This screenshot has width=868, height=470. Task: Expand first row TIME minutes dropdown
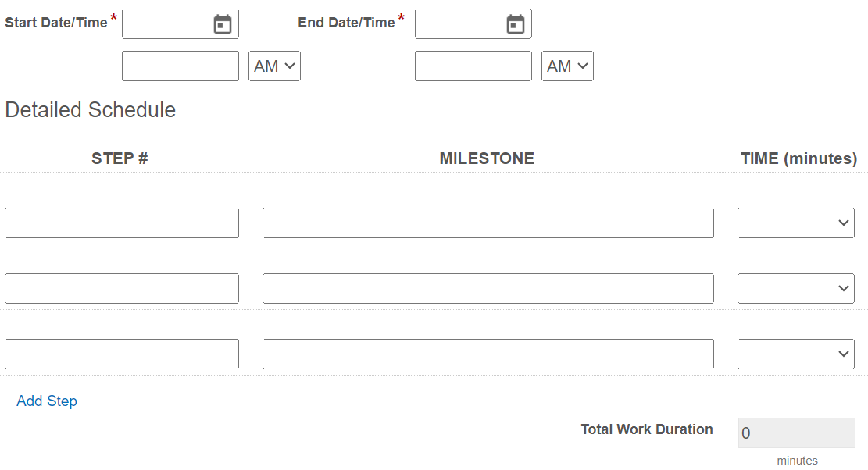pos(796,223)
